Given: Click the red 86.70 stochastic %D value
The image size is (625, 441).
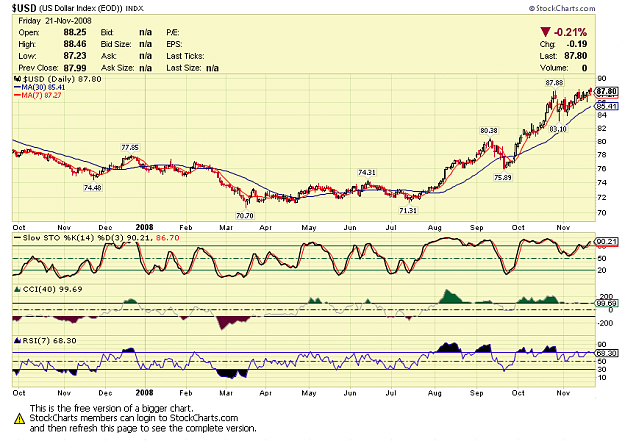Looking at the screenshot, I should coord(167,238).
